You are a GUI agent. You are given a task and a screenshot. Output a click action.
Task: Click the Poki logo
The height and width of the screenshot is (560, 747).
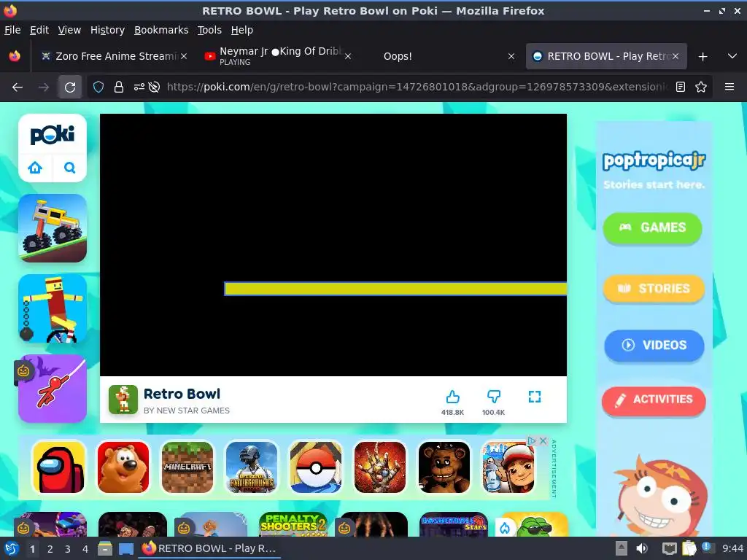53,135
